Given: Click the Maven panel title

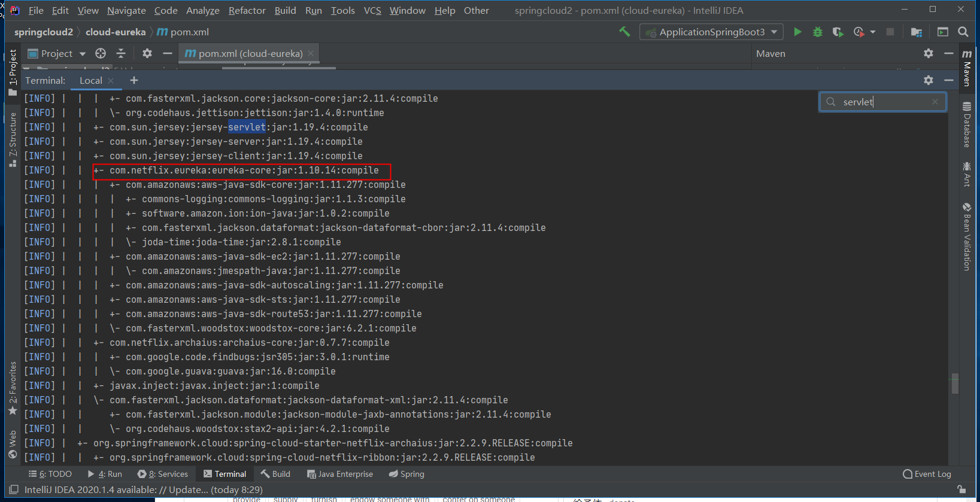Looking at the screenshot, I should pyautogui.click(x=770, y=53).
